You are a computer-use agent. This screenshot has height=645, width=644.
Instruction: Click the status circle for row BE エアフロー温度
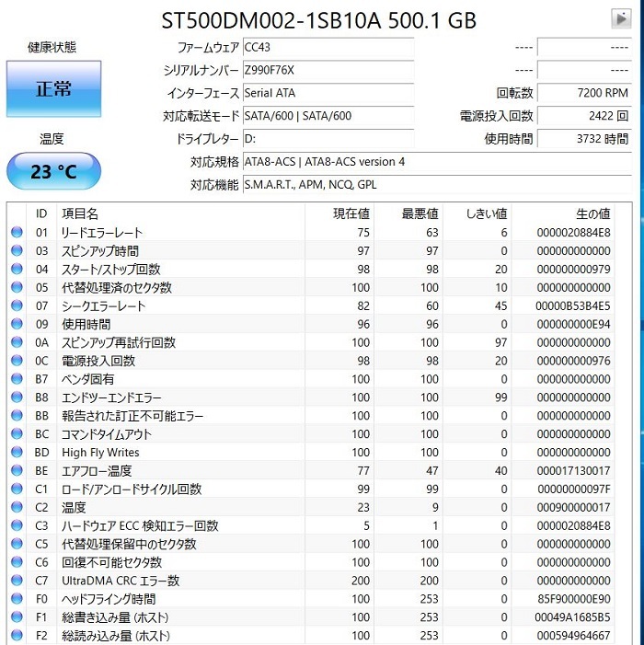17,470
